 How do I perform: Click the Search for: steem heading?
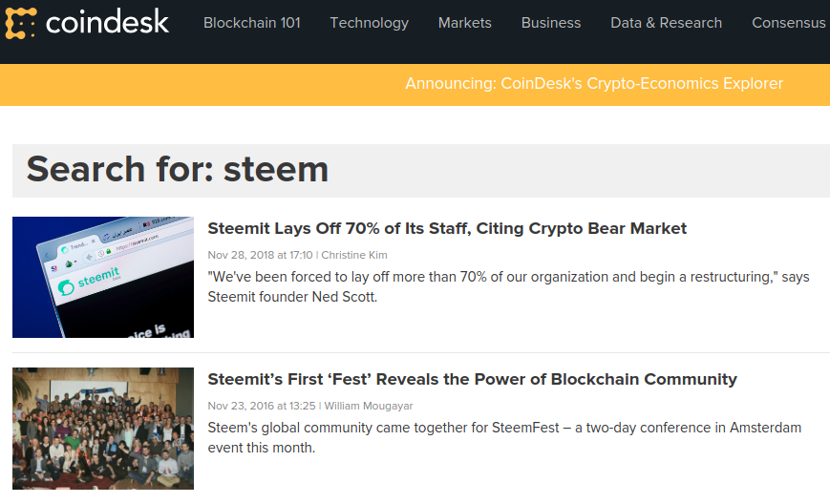(x=178, y=170)
